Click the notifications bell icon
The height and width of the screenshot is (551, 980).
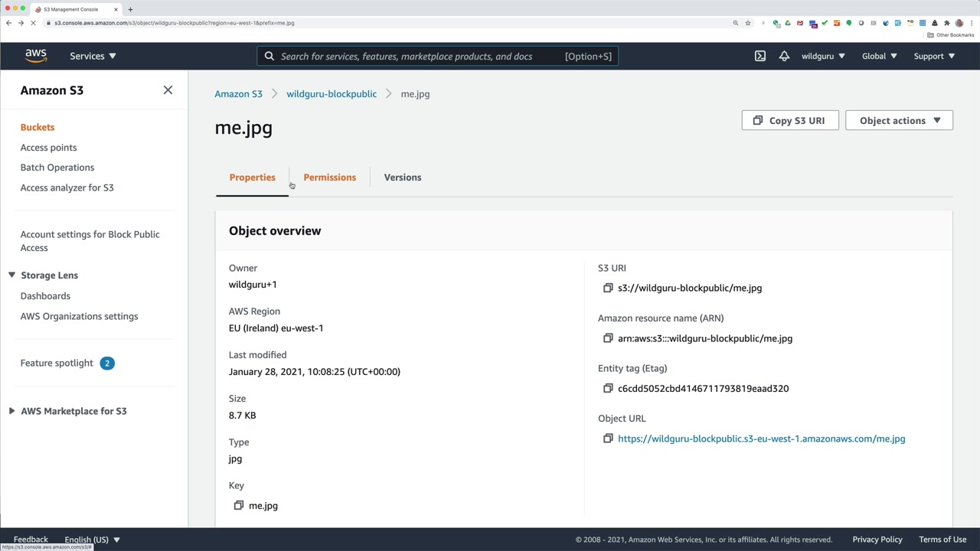pos(784,56)
